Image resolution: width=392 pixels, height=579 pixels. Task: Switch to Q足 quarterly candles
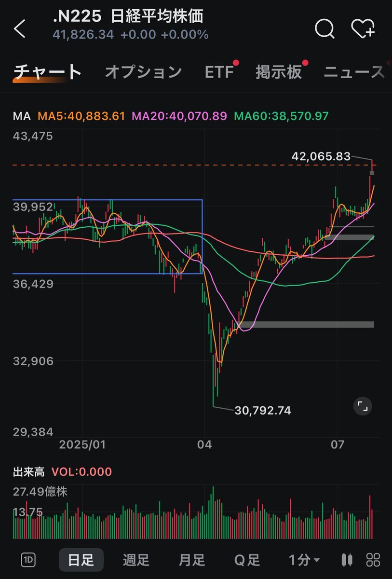[247, 560]
